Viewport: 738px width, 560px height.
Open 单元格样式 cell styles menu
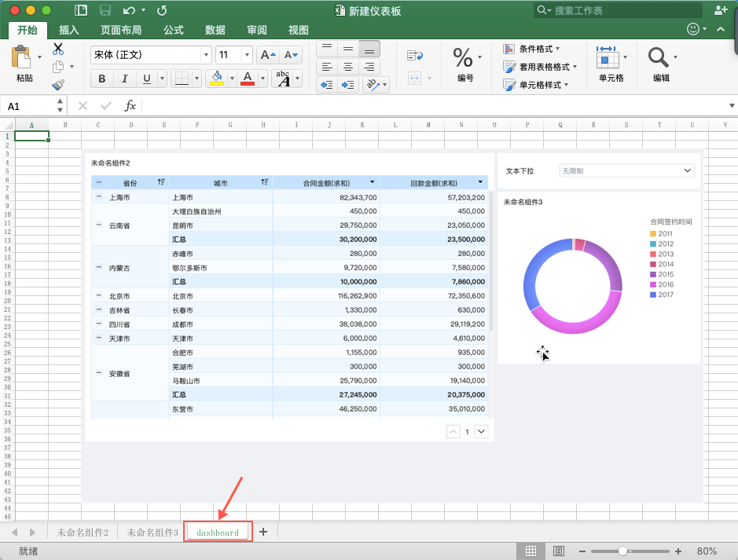point(535,85)
